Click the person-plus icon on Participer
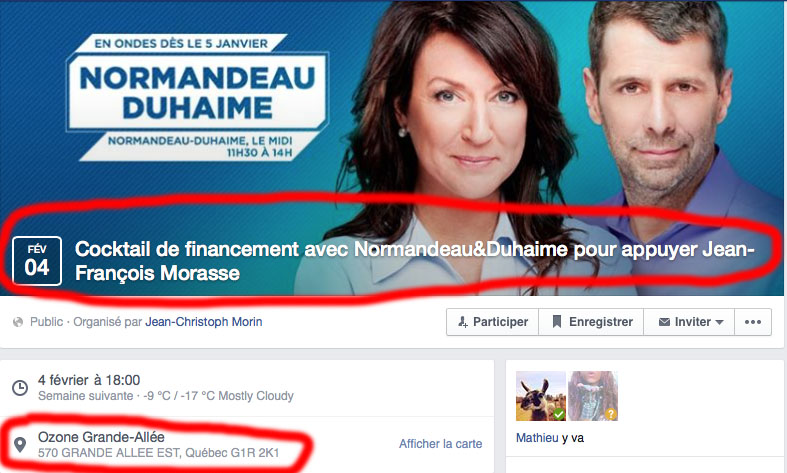Viewport: 787px width, 473px height. pos(463,322)
